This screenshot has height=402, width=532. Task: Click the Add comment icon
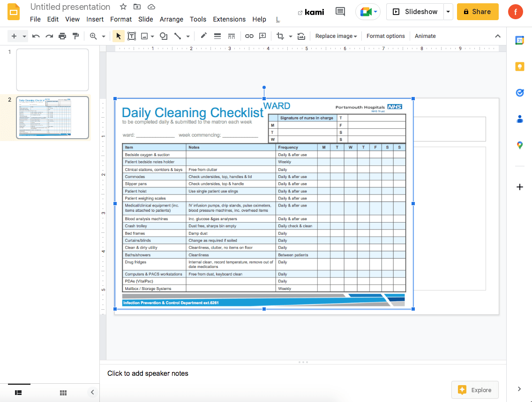point(263,36)
